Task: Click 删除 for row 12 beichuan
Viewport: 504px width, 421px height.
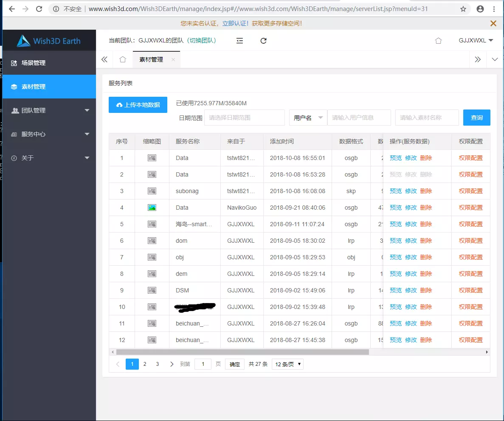Action: coord(426,340)
